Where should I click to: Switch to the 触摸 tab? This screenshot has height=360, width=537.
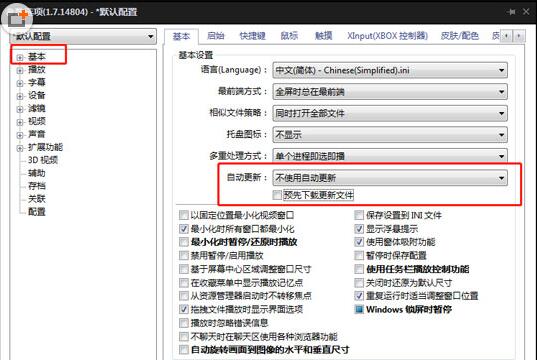click(x=323, y=36)
